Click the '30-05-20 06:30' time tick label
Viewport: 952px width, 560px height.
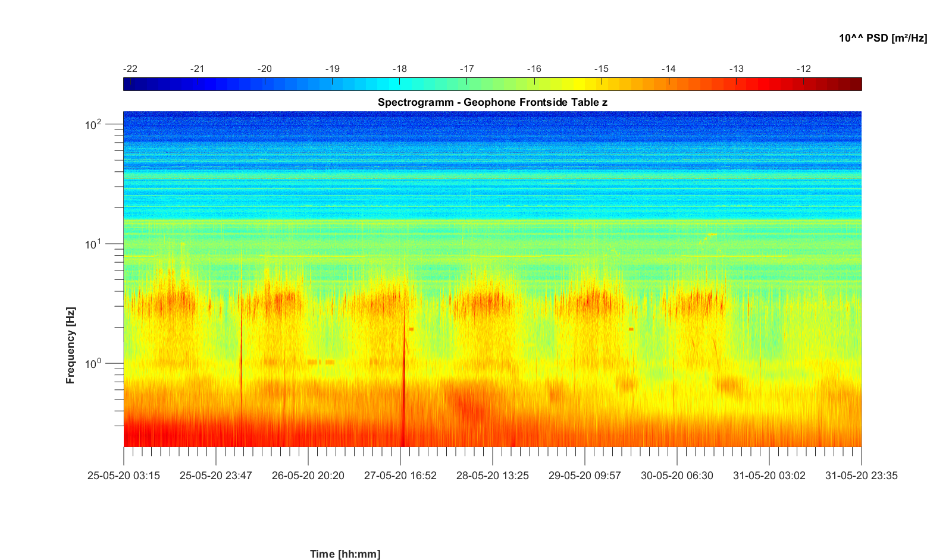[x=677, y=476]
